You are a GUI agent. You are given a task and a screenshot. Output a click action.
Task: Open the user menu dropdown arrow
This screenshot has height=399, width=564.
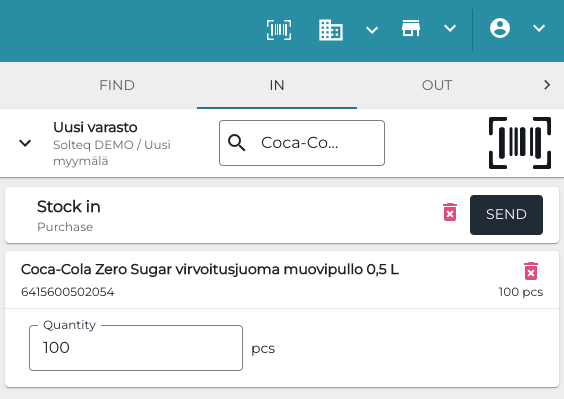pos(539,28)
